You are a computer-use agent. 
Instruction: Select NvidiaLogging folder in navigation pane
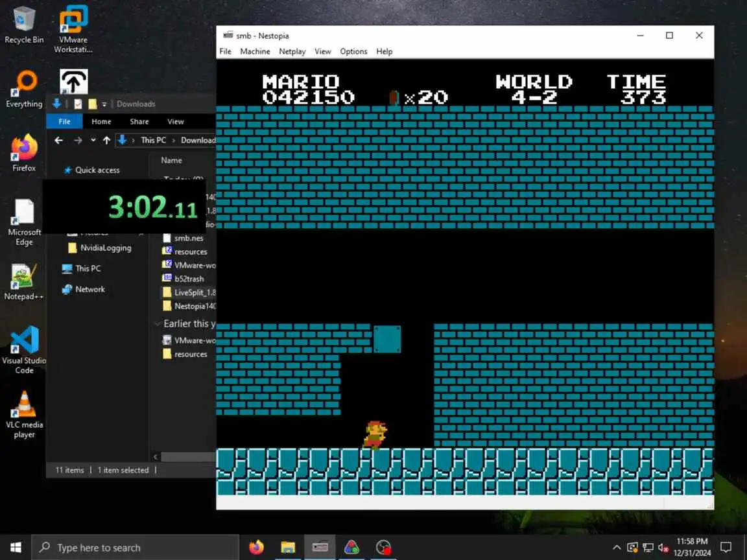point(100,248)
